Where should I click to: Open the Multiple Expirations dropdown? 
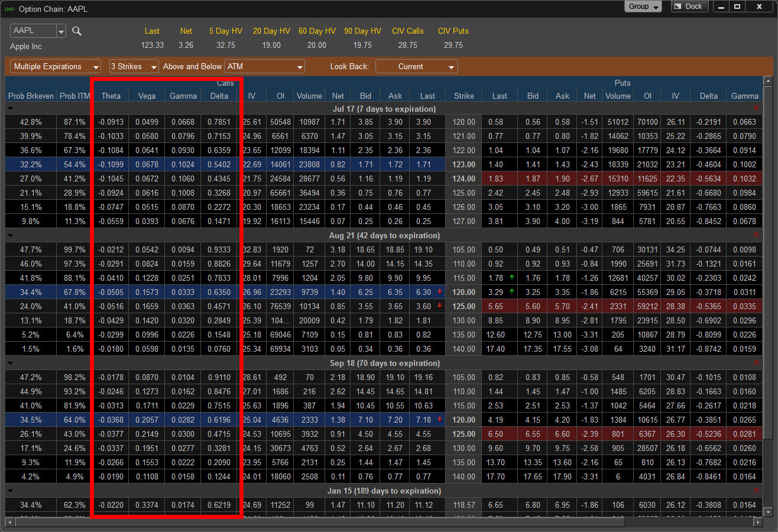[56, 66]
